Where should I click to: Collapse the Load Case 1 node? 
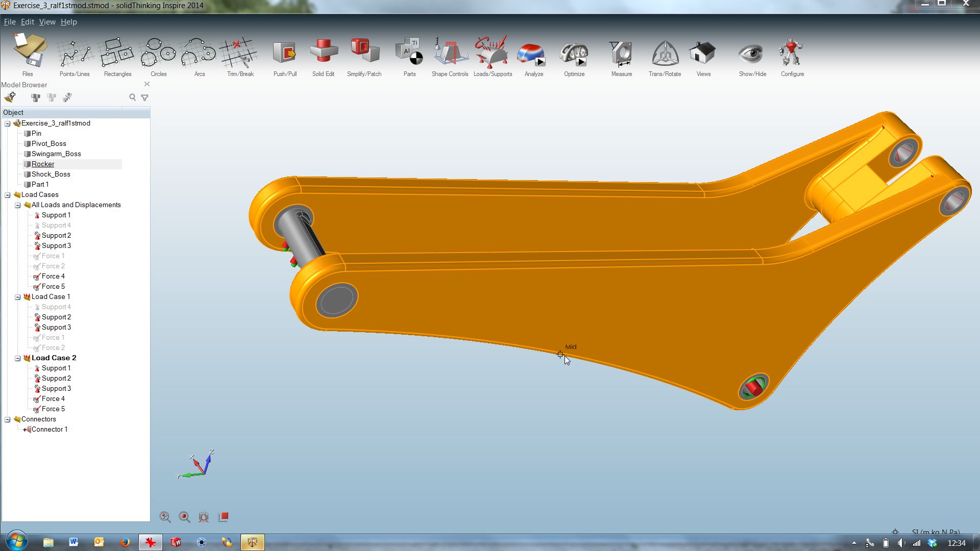pyautogui.click(x=18, y=297)
